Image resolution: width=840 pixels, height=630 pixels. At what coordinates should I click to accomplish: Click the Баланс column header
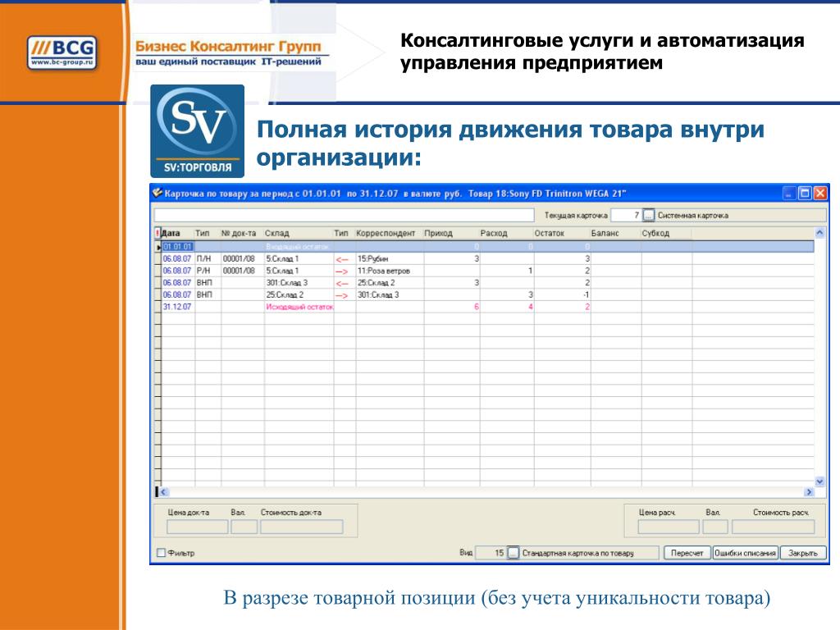coord(615,234)
